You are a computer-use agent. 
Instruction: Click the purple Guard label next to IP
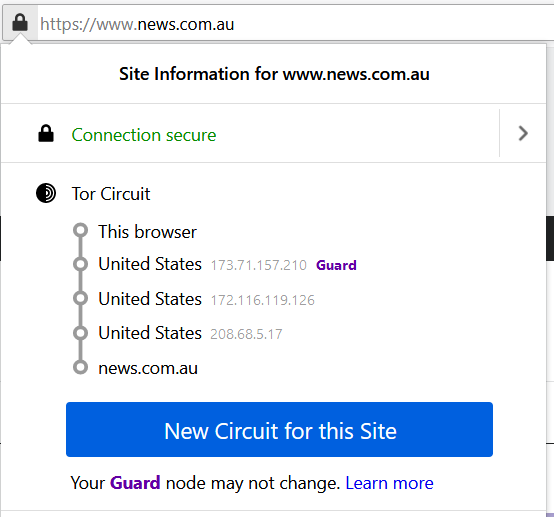click(336, 265)
